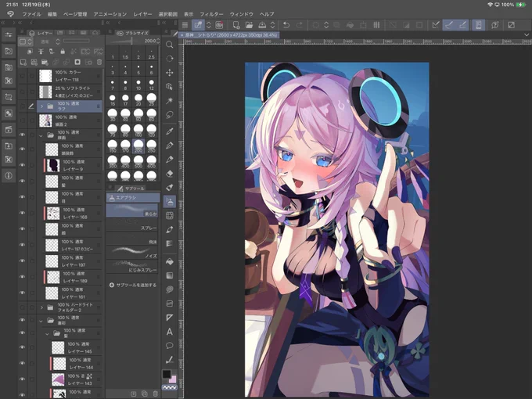The image size is (532, 399).
Task: Open the ファイル menu
Action: (31, 14)
